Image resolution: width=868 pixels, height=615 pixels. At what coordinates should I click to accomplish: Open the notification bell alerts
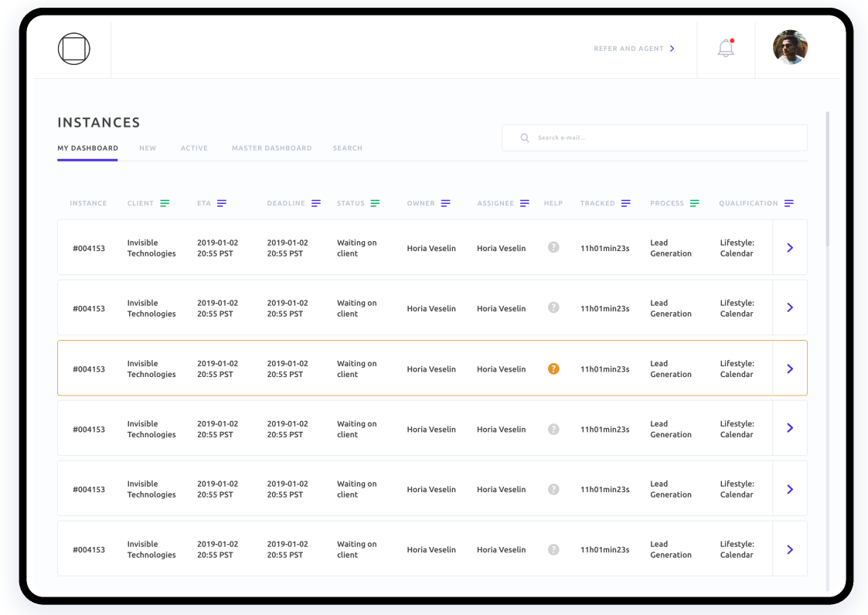click(x=725, y=47)
